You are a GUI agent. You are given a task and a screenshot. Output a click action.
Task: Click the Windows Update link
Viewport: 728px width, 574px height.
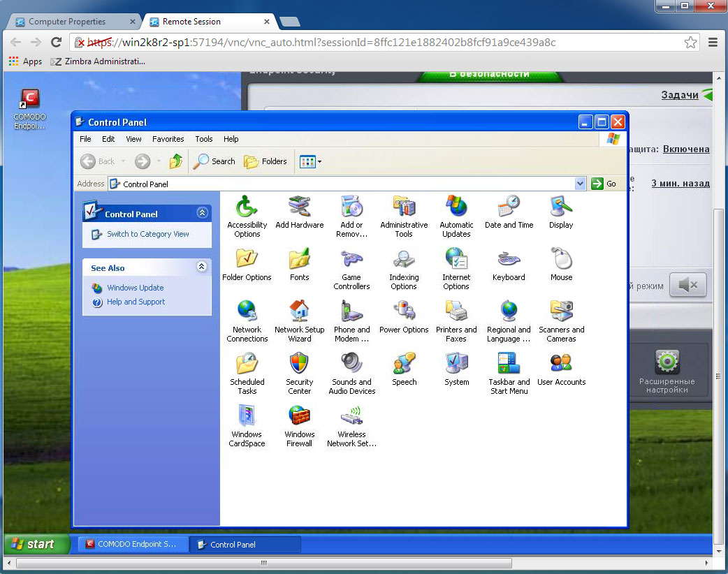pos(135,288)
